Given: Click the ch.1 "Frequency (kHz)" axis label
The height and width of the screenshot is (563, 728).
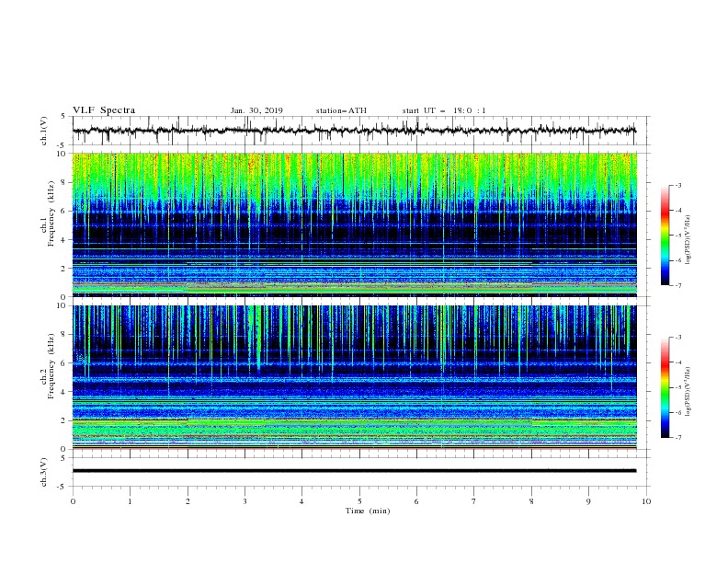Looking at the screenshot, I should (51, 213).
